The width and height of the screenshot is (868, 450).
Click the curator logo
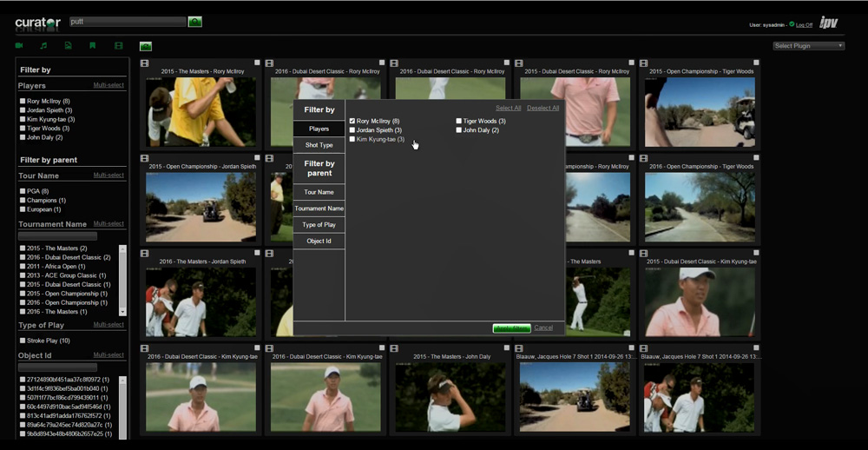(37, 23)
